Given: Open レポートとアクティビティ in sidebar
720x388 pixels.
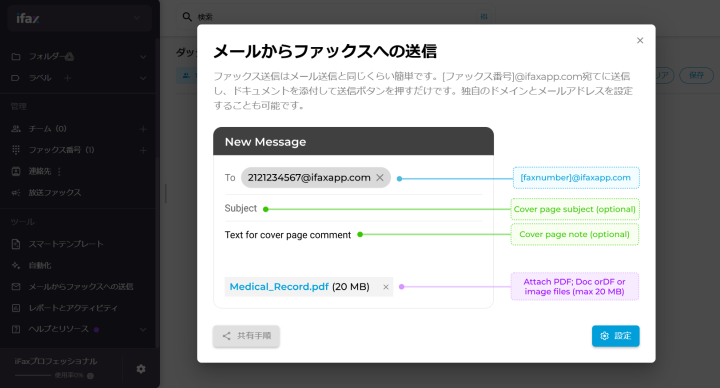Looking at the screenshot, I should 73,308.
